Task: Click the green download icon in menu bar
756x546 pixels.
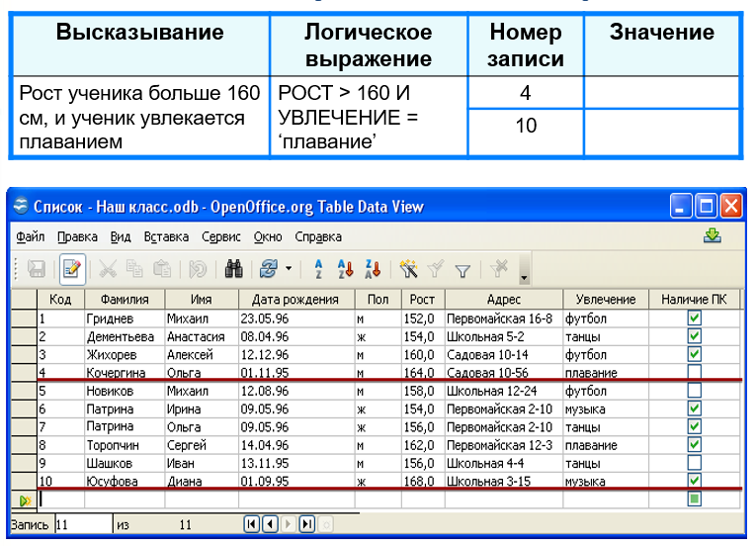Action: tap(712, 236)
